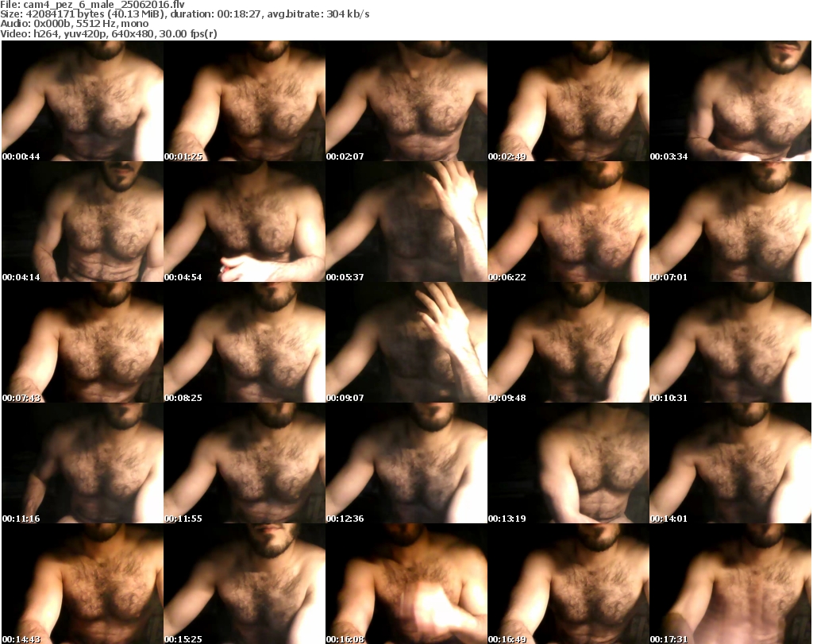Open the blurred-hand frame at 00:16:08
The image size is (813, 644).
point(406,584)
